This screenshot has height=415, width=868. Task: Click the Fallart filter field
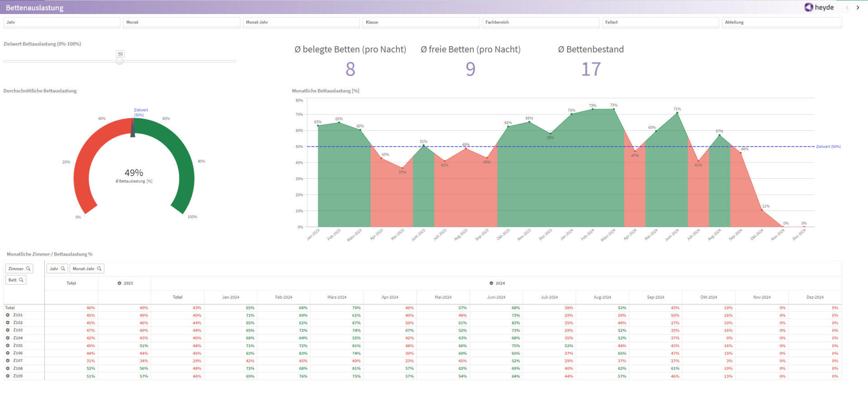coord(660,22)
